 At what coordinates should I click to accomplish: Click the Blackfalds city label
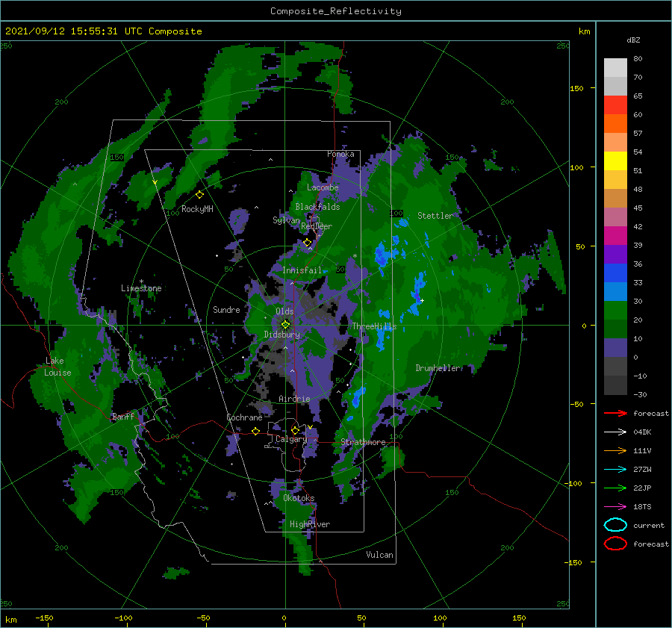pos(317,207)
